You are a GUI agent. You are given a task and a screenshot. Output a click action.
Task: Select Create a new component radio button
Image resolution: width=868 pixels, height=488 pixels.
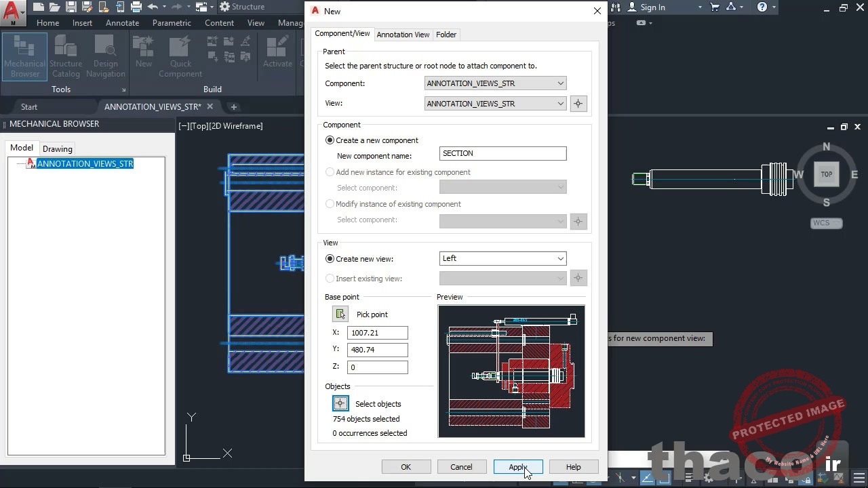[330, 140]
